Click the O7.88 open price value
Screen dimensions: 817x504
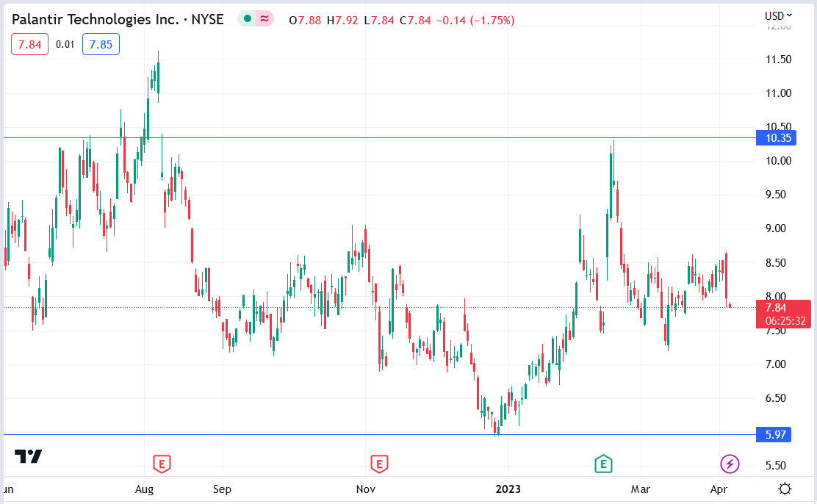coord(305,21)
